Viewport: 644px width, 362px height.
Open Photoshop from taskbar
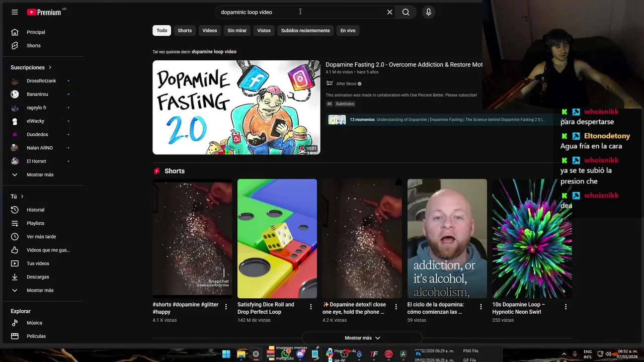coord(418,354)
